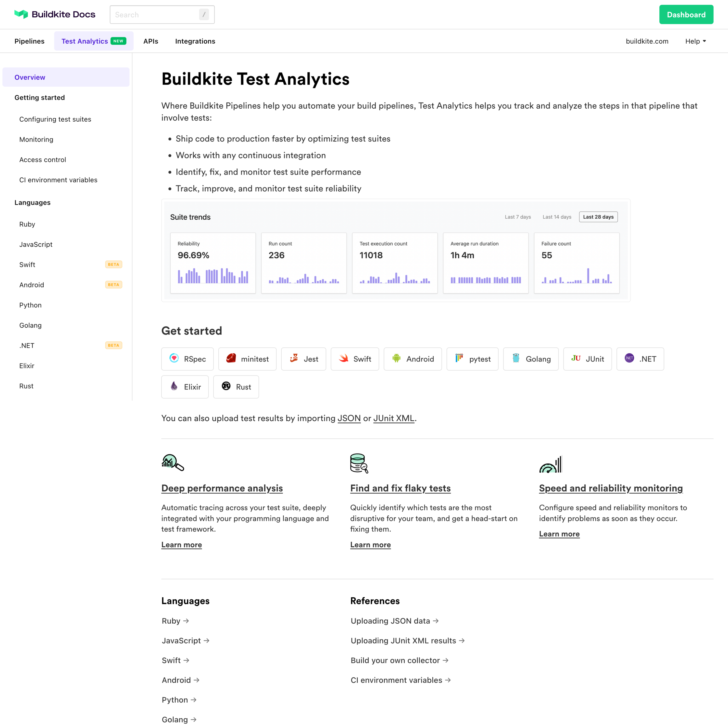The image size is (728, 728).
Task: Select the Android robot icon
Action: coord(396,358)
